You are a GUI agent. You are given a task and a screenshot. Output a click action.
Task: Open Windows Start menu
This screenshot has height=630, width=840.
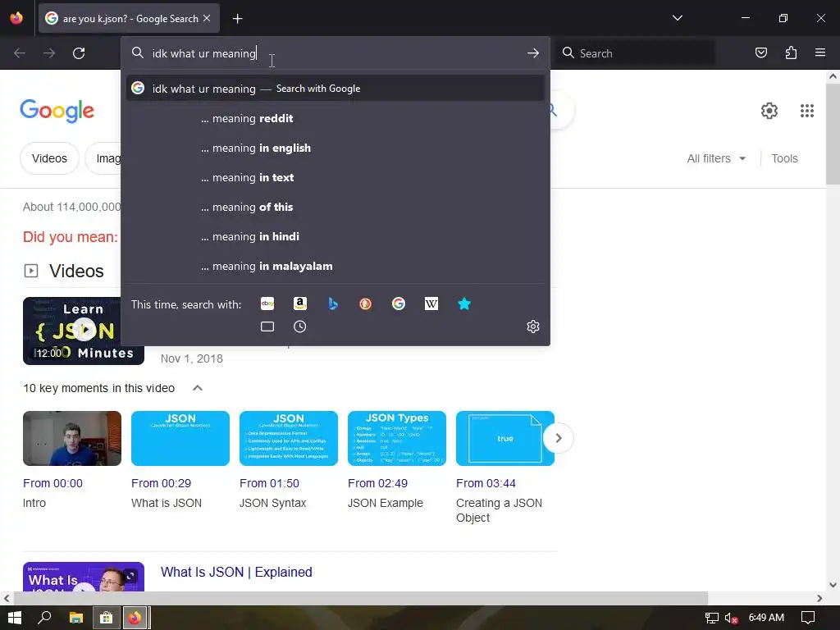pos(15,618)
